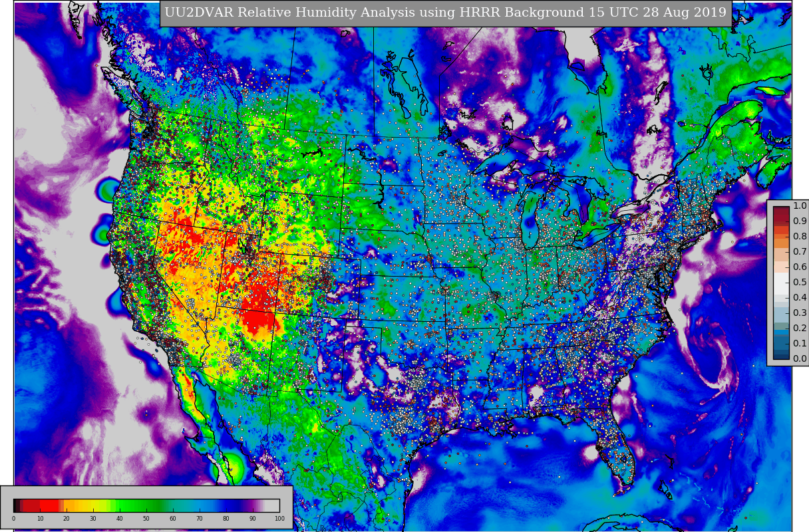This screenshot has width=809, height=532.
Task: Click the '40' tick label on humidity colorbar
Action: coord(120,518)
